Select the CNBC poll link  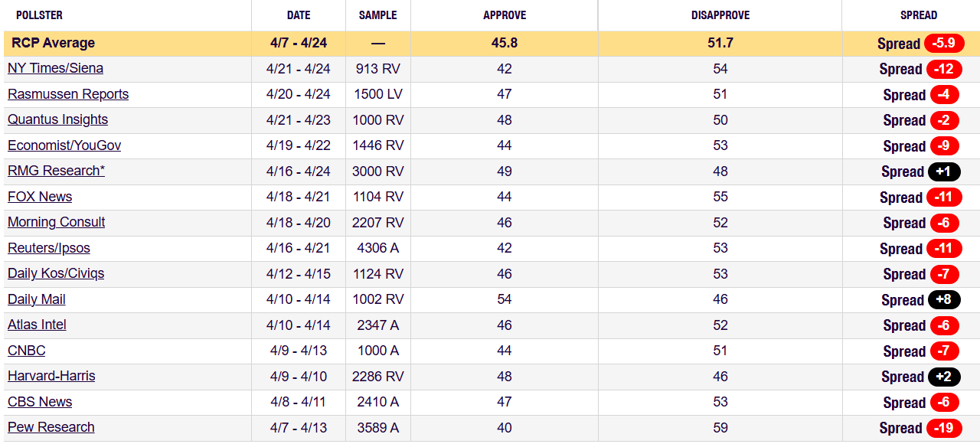pos(27,351)
